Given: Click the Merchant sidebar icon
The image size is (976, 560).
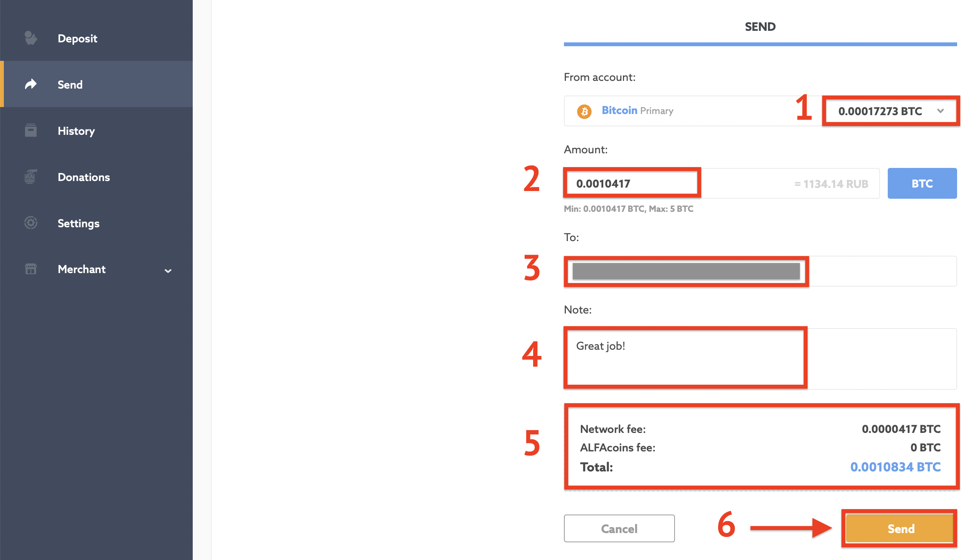Looking at the screenshot, I should point(32,268).
